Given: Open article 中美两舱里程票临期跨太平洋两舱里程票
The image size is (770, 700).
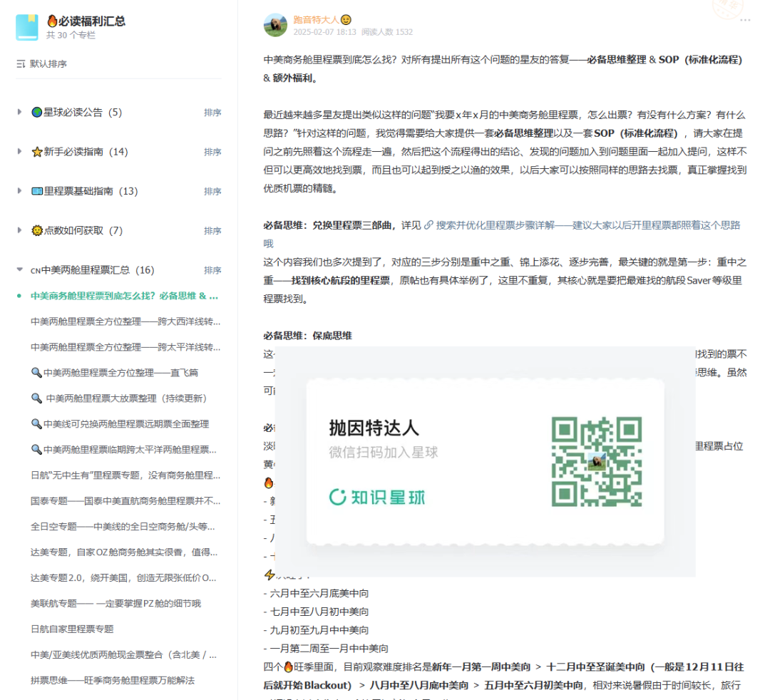Looking at the screenshot, I should (x=123, y=450).
